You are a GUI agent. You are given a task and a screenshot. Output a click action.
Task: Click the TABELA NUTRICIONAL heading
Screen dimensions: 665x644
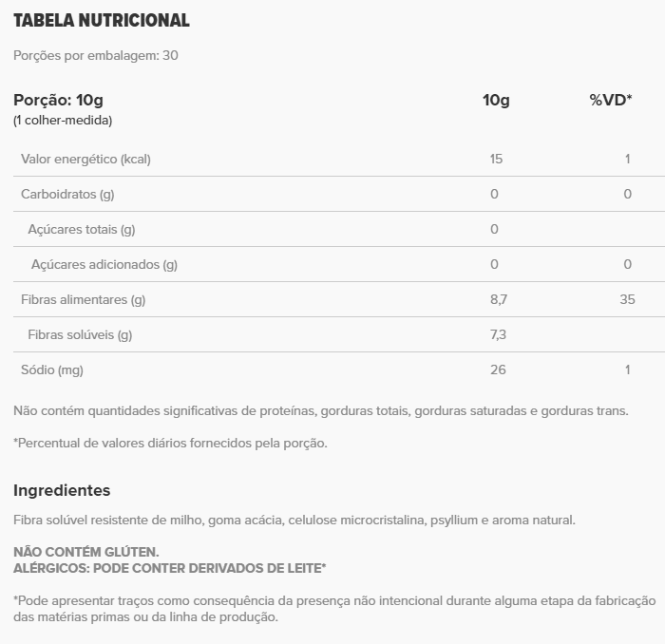pos(102,20)
